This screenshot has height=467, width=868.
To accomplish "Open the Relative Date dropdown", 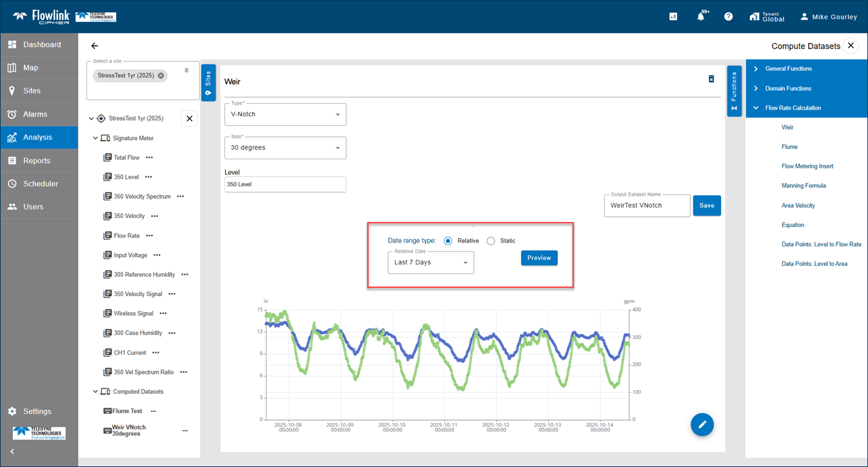I will (430, 263).
